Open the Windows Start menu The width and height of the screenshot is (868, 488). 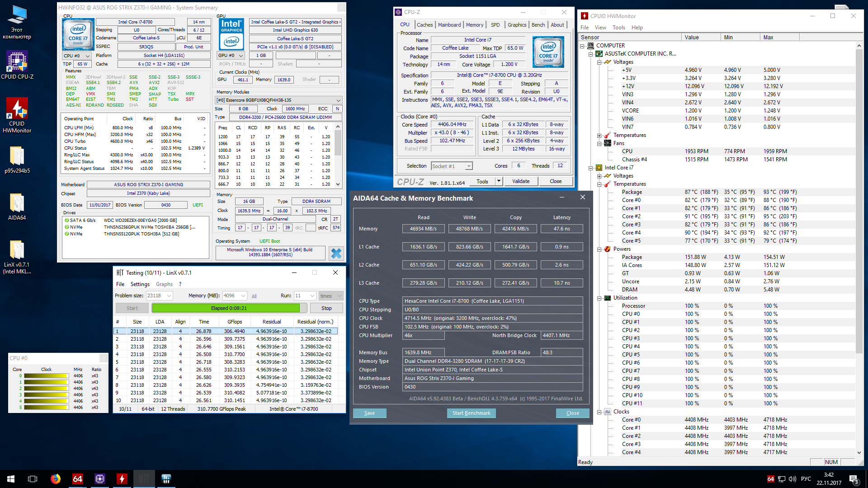click(x=11, y=479)
